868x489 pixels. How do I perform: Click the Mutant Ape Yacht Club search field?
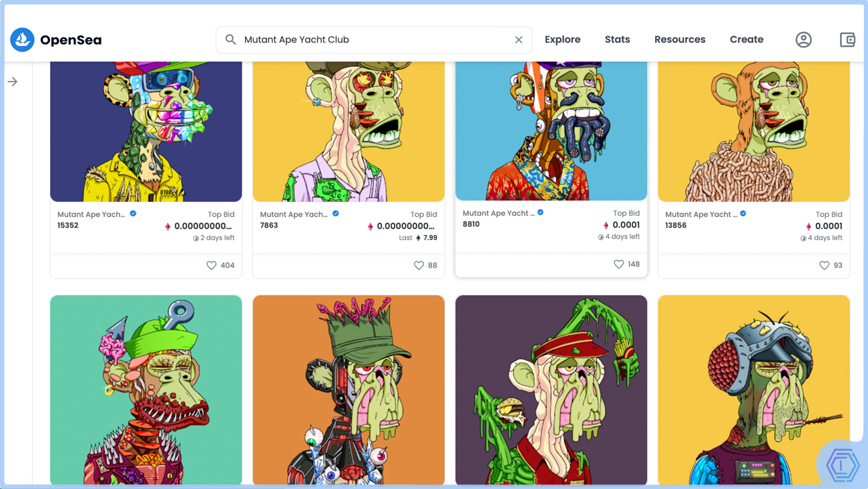click(x=374, y=40)
